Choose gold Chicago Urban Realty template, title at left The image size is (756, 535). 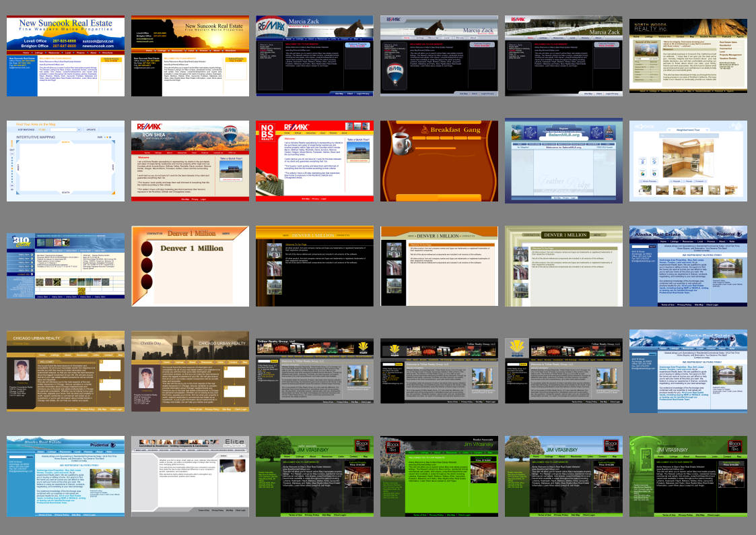pyautogui.click(x=65, y=371)
